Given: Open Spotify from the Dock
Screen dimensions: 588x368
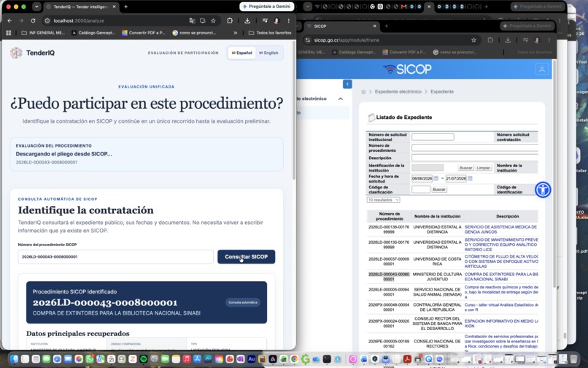Looking at the screenshot, I should [x=143, y=359].
